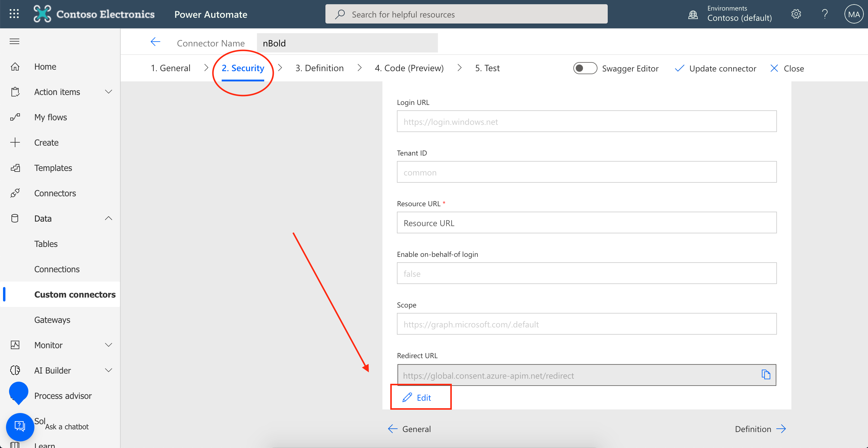
Task: Click the Edit button below Redirect URL
Action: [x=417, y=397]
